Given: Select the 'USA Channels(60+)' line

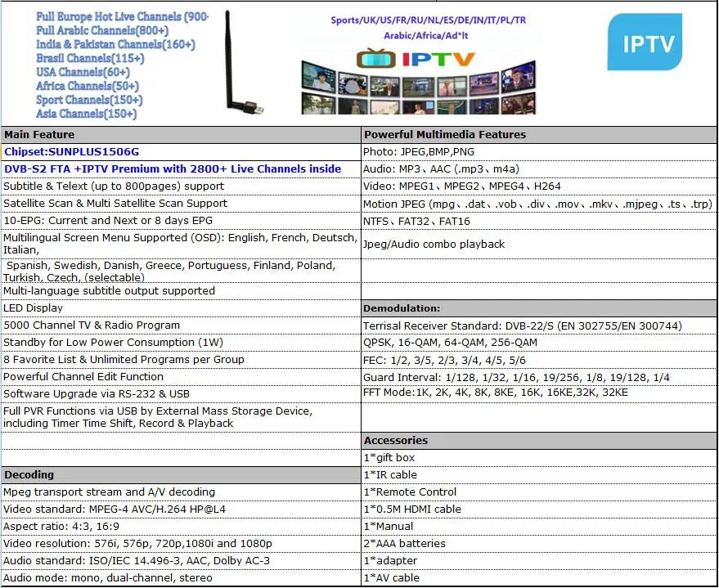Looking at the screenshot, I should [x=83, y=72].
